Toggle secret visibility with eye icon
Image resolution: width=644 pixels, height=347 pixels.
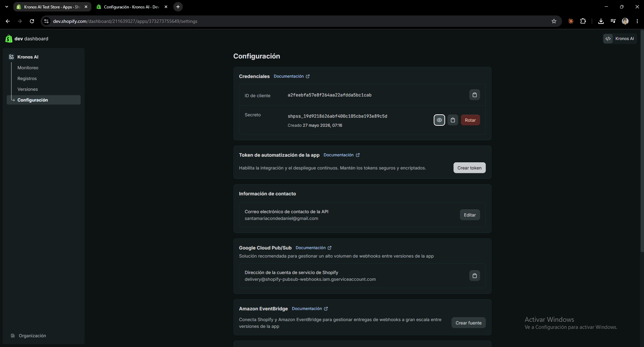(439, 120)
